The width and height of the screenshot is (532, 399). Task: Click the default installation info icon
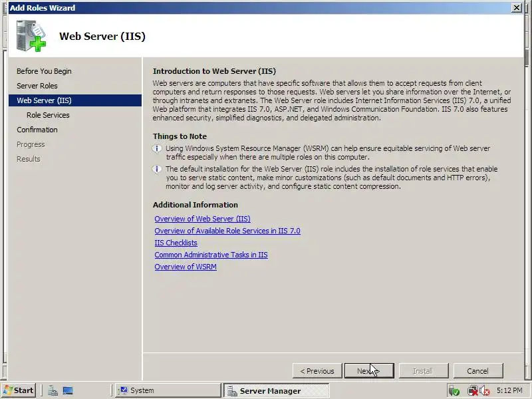click(x=157, y=169)
